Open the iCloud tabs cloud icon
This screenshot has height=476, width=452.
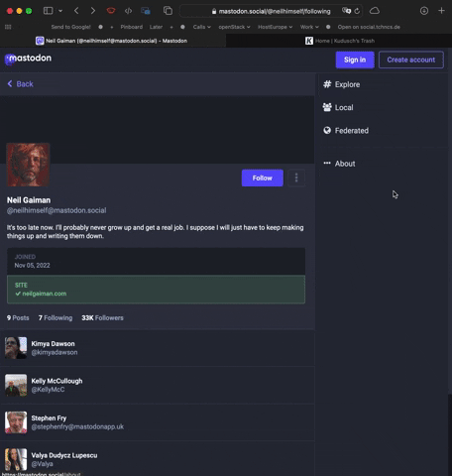375,11
